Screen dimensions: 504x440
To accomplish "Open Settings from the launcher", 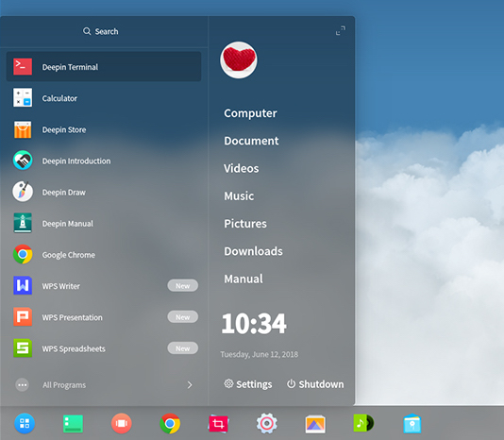I will point(248,384).
